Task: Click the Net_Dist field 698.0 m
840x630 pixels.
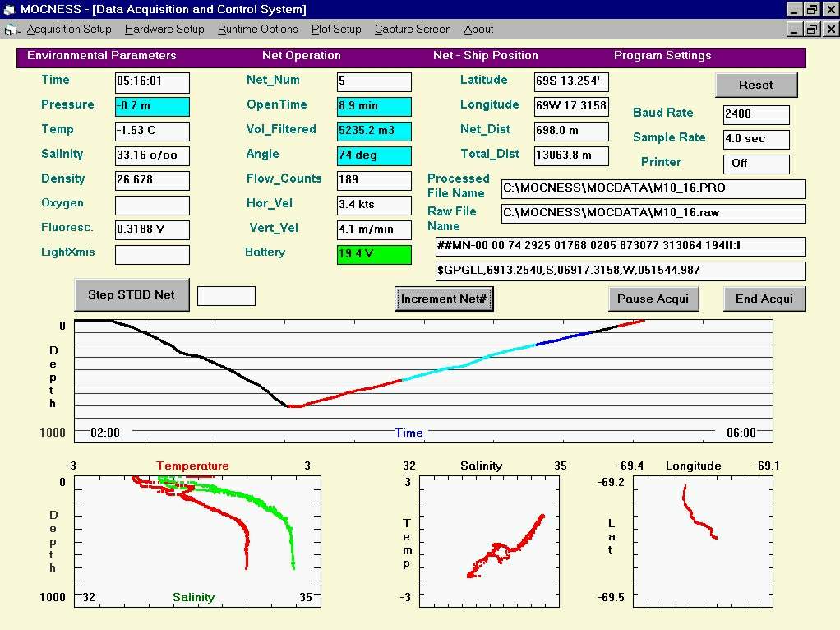Action: (571, 132)
